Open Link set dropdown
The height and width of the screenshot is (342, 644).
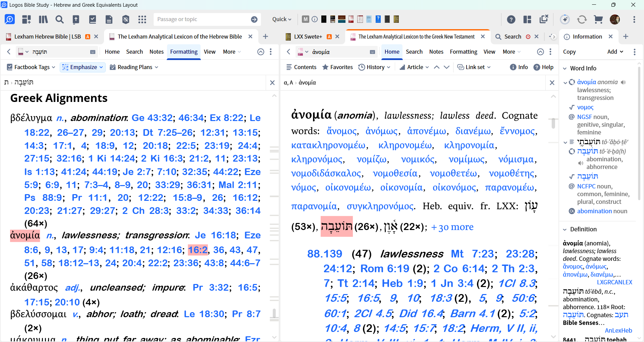(474, 67)
